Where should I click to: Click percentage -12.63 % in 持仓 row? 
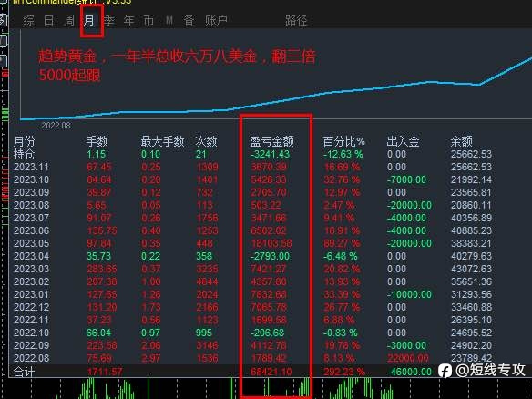point(343,154)
